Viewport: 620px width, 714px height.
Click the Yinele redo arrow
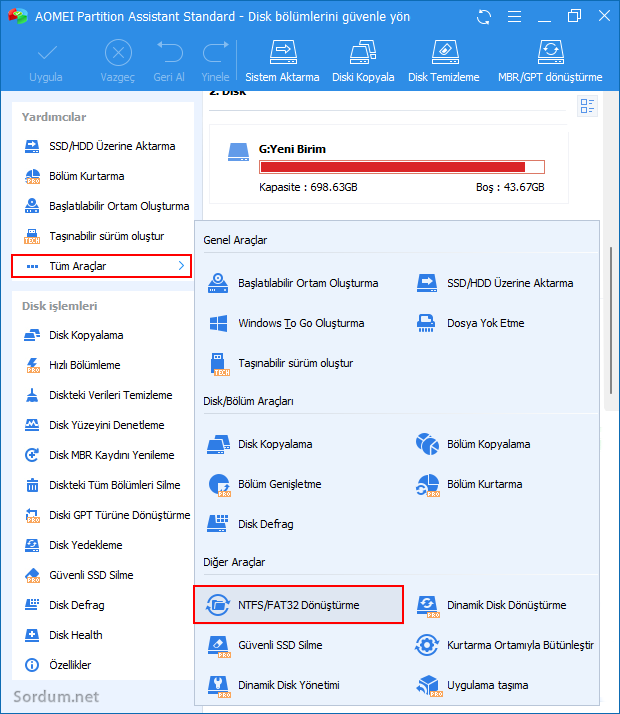(215, 51)
